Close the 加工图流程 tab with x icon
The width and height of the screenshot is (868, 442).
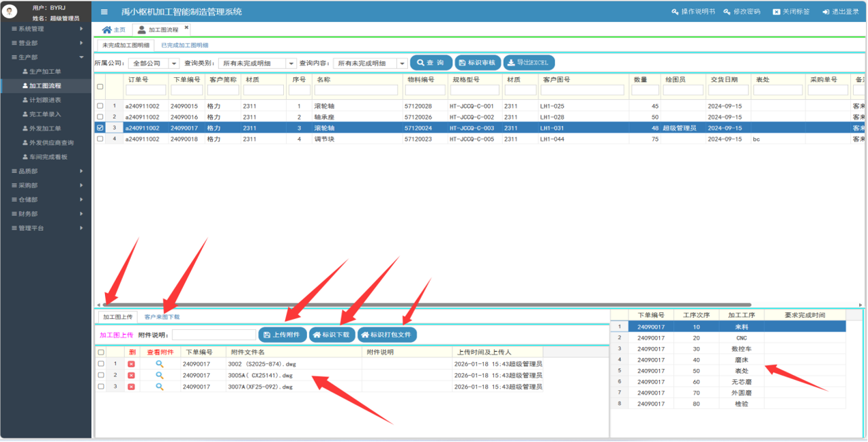[x=186, y=28]
